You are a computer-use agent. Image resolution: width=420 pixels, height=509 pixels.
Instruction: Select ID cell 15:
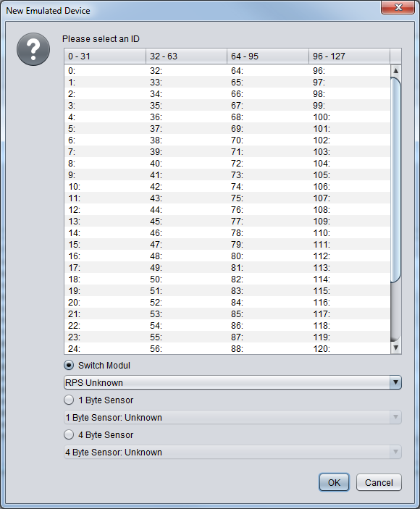click(105, 245)
